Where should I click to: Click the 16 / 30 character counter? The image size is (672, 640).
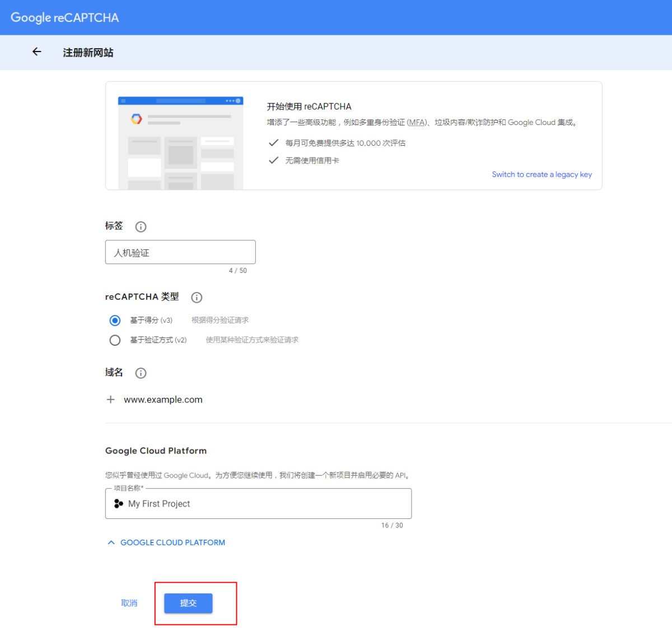pos(392,526)
